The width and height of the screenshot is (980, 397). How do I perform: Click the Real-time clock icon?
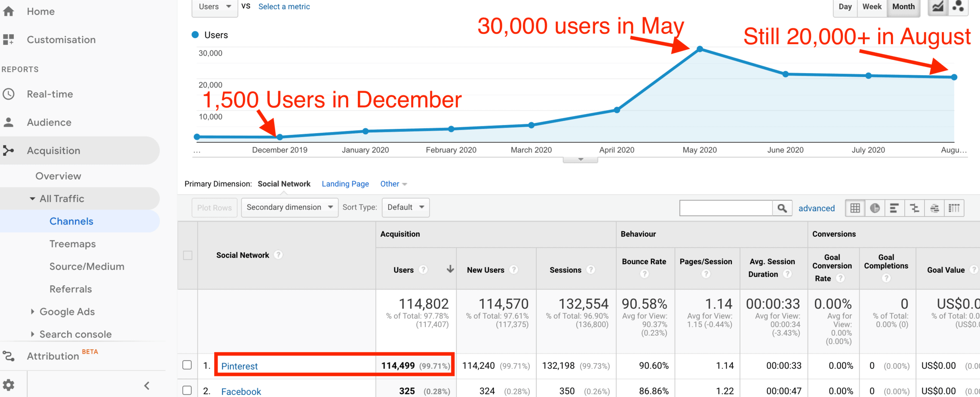point(9,94)
